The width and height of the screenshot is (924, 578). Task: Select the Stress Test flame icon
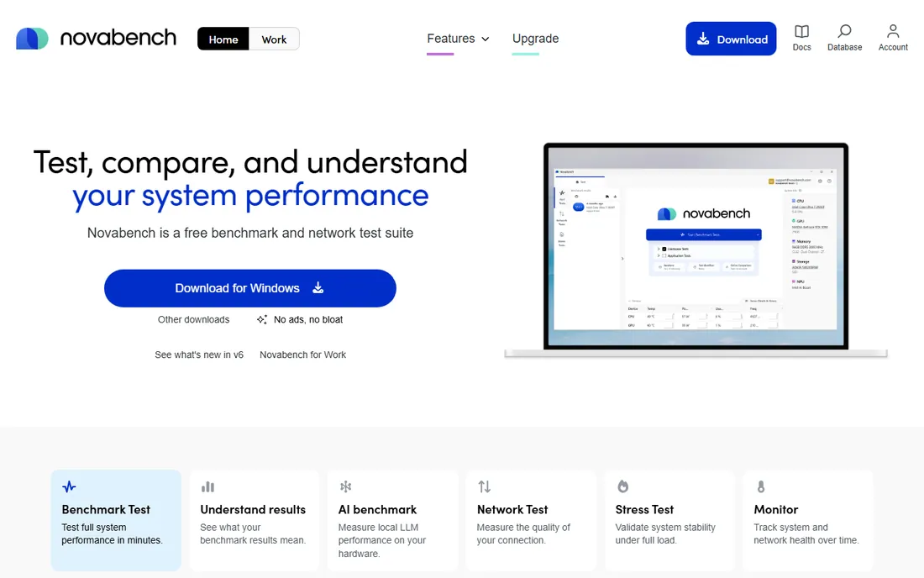click(x=623, y=486)
